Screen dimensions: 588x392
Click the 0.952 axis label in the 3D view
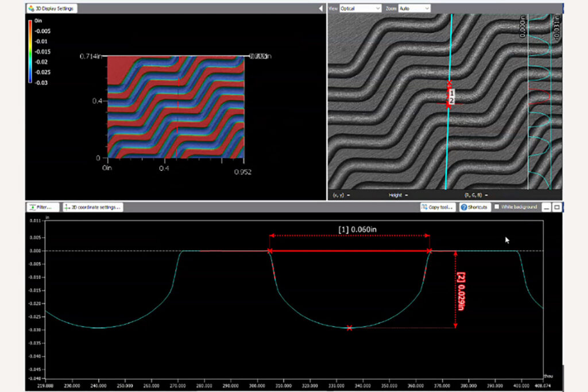pyautogui.click(x=243, y=172)
